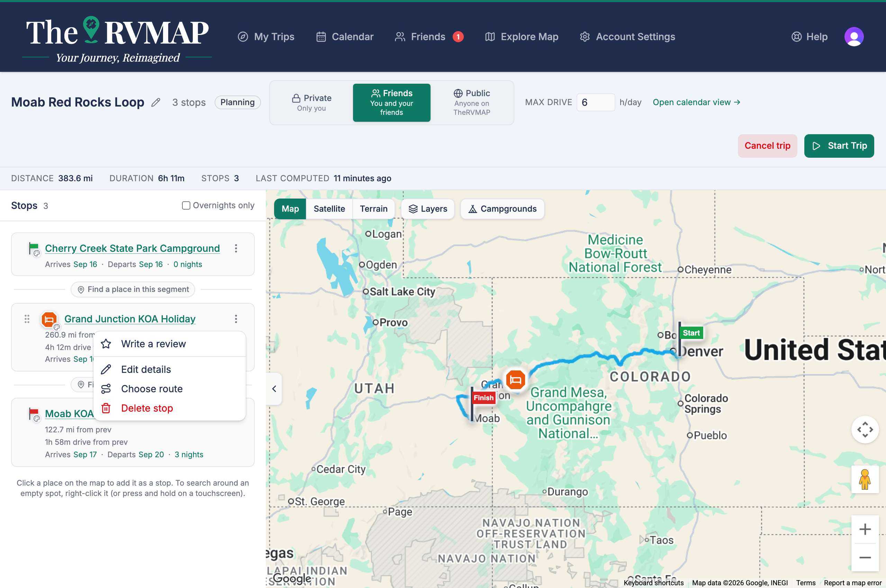Open Keyboard shortcuts for map
Viewport: 886px width, 588px height.
pyautogui.click(x=653, y=583)
